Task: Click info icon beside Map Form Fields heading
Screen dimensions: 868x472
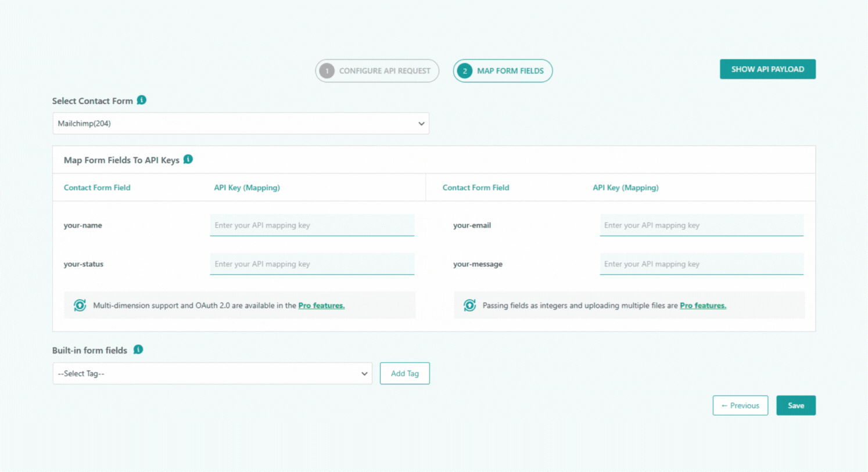Action: pyautogui.click(x=188, y=160)
